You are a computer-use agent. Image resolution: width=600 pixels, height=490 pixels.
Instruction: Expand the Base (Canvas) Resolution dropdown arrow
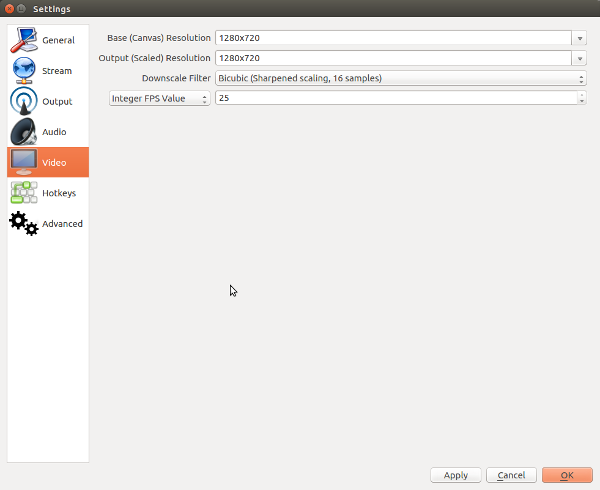pos(579,38)
